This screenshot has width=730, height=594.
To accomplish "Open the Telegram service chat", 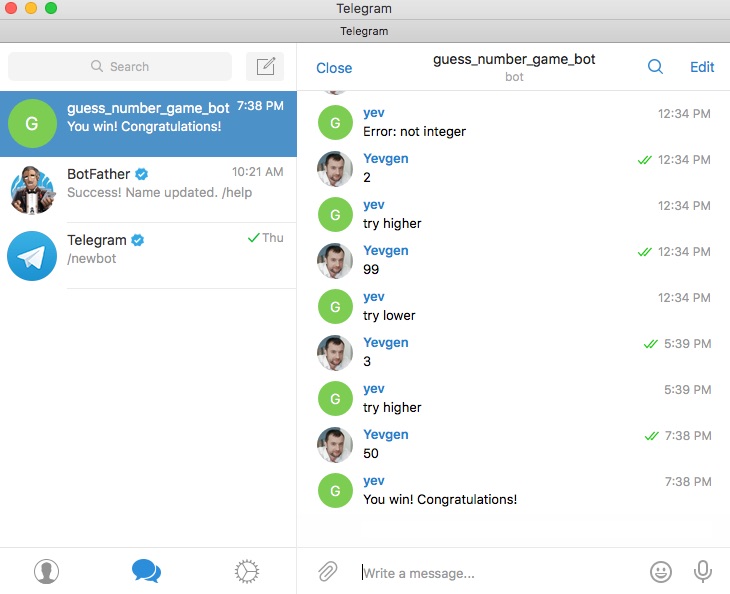I will coord(148,256).
